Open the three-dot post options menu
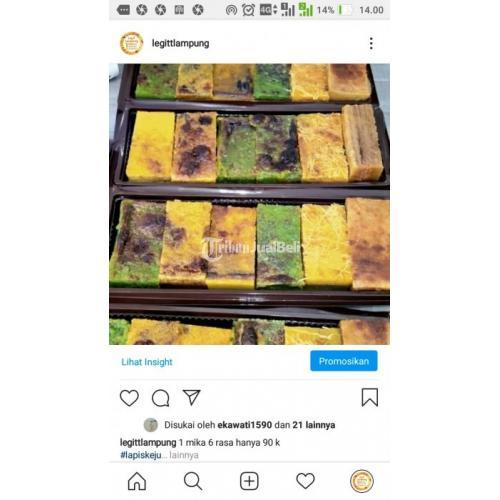The image size is (500, 500). [371, 43]
